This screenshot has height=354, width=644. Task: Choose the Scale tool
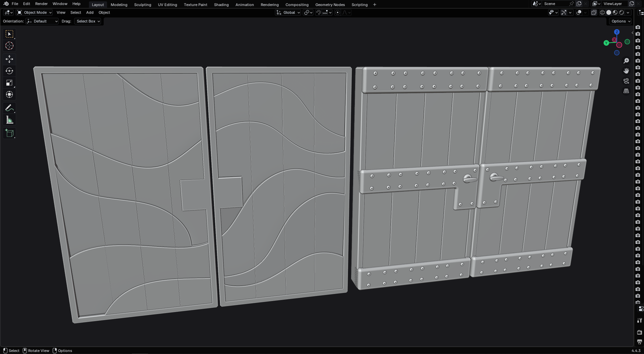9,83
